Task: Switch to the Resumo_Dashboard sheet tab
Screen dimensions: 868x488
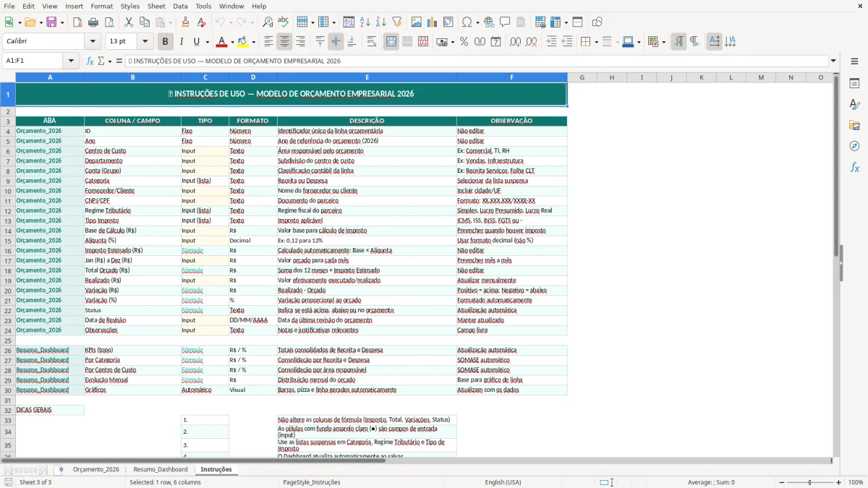Action: (160, 468)
